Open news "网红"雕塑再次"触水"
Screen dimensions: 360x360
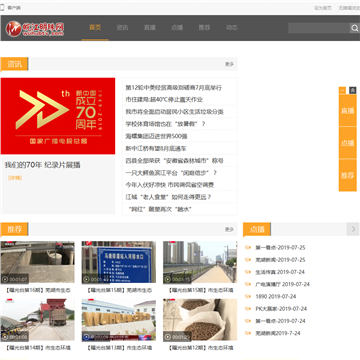coord(160,209)
